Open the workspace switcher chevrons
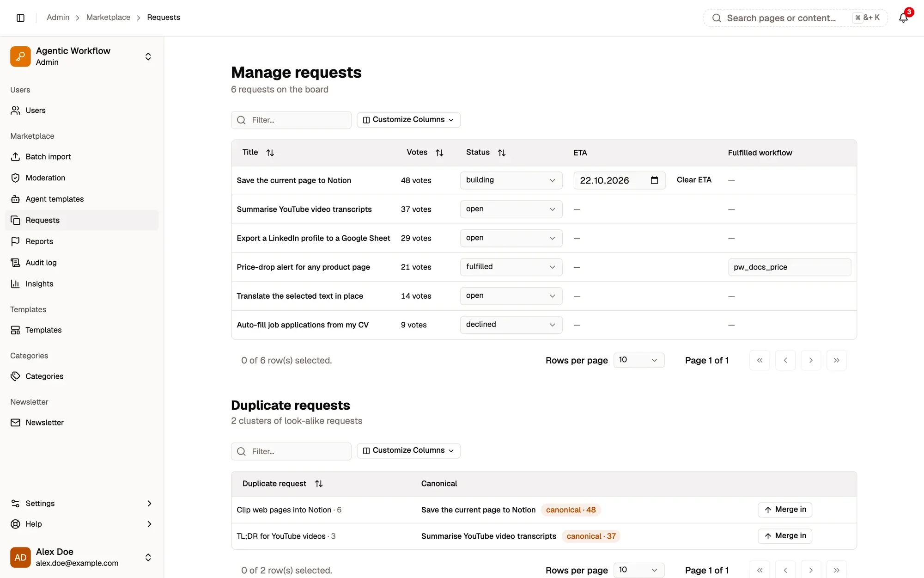The image size is (924, 578). click(x=148, y=56)
